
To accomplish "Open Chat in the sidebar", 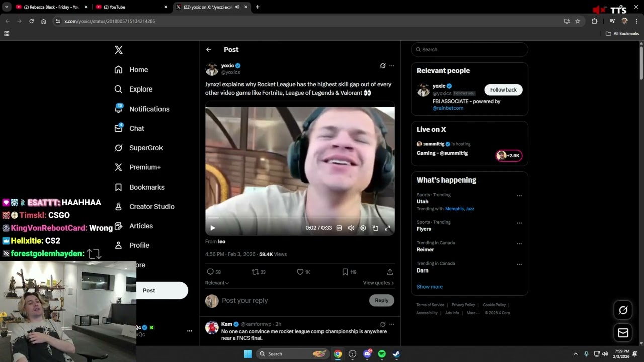I will tap(129, 128).
